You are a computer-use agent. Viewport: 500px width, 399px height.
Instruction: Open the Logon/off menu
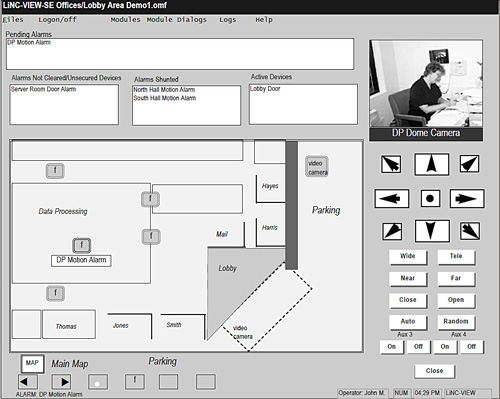57,20
